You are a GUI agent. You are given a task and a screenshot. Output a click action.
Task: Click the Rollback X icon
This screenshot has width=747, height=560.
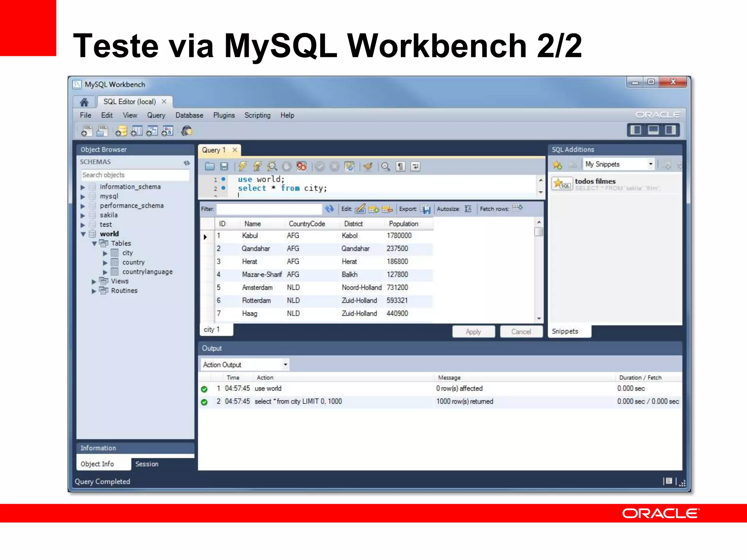334,167
